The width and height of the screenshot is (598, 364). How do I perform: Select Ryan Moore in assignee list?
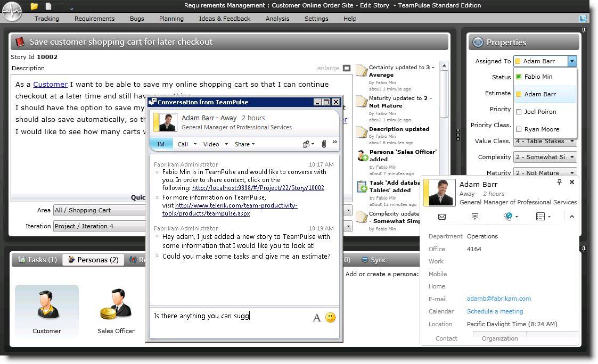[541, 129]
